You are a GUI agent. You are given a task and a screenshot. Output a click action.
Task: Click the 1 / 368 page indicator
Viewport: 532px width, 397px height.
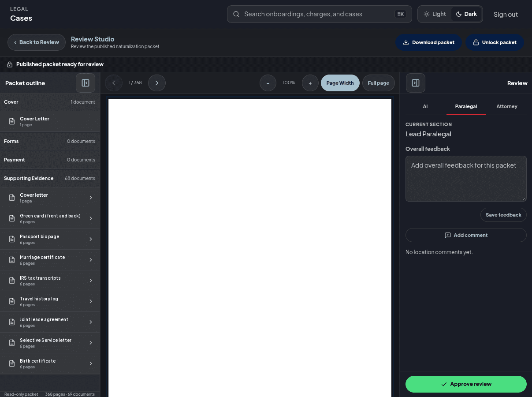(x=135, y=83)
